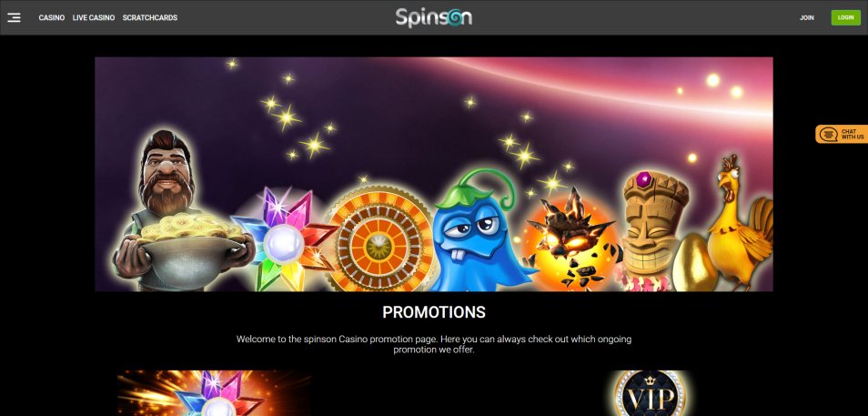Open the Live Casino menu item
Viewport: 868px width, 416px height.
(94, 17)
